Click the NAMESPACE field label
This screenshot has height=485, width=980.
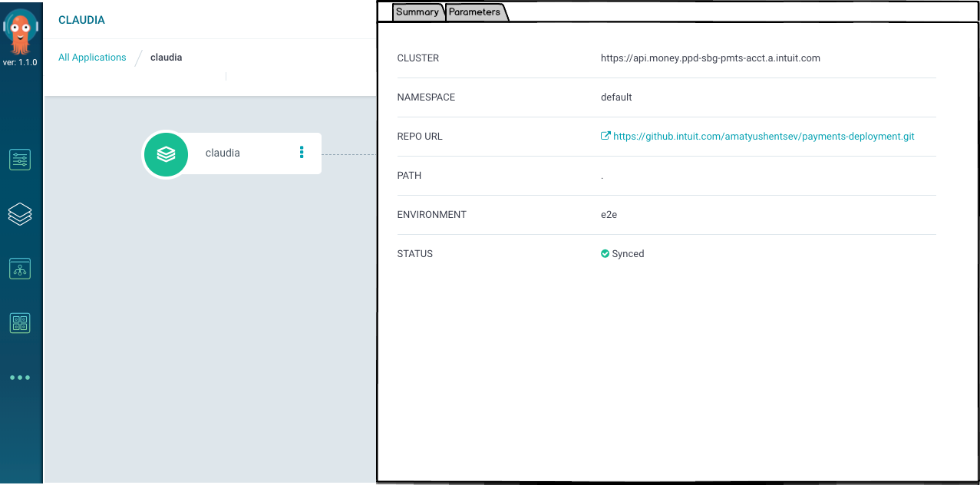coord(426,97)
